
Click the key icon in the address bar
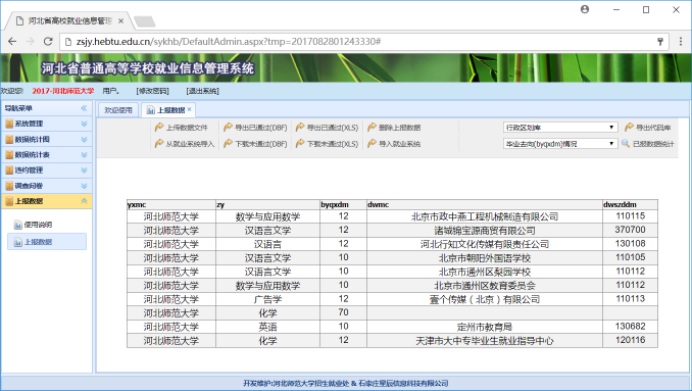pos(660,41)
